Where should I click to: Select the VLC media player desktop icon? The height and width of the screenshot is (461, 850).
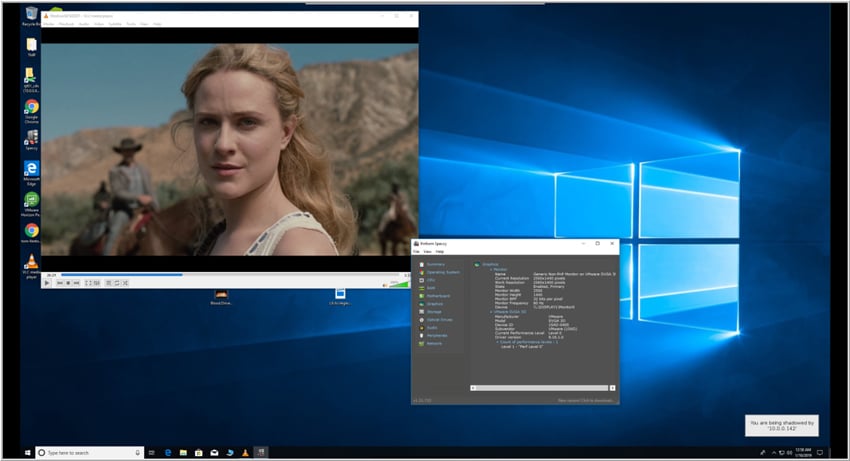pos(31,266)
